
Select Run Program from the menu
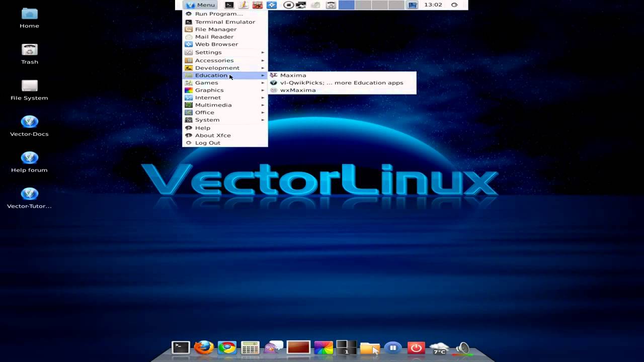pyautogui.click(x=219, y=14)
